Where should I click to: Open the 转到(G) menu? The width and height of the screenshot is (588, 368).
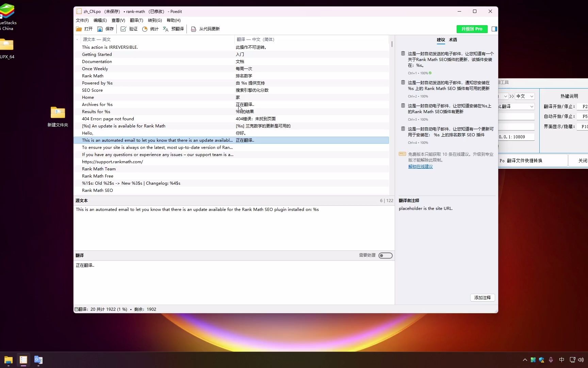pos(155,20)
